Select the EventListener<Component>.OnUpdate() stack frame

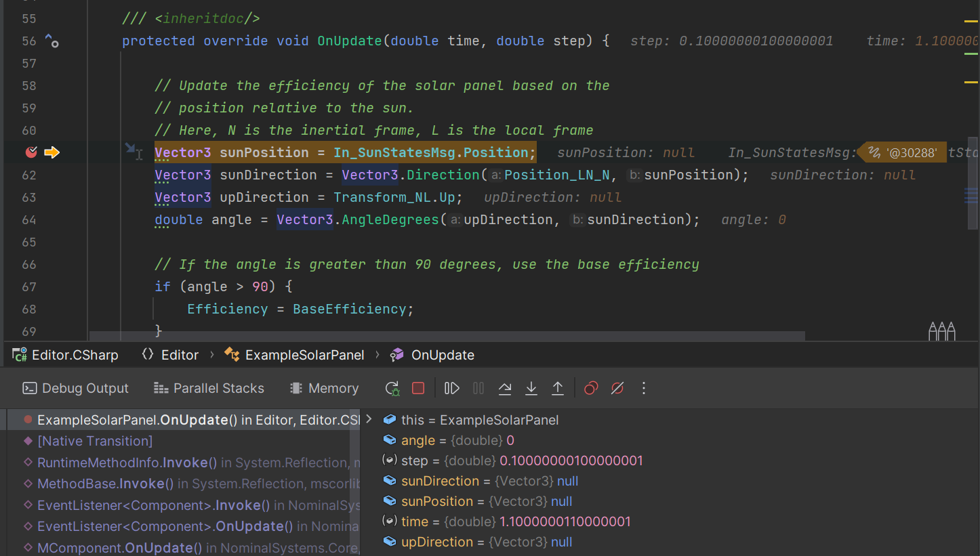[x=183, y=526]
